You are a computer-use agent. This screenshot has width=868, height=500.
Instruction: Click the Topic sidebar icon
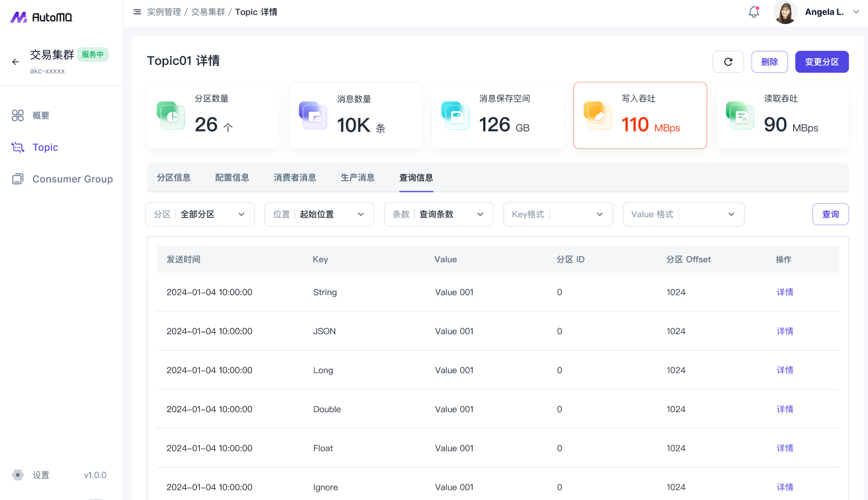[x=18, y=147]
